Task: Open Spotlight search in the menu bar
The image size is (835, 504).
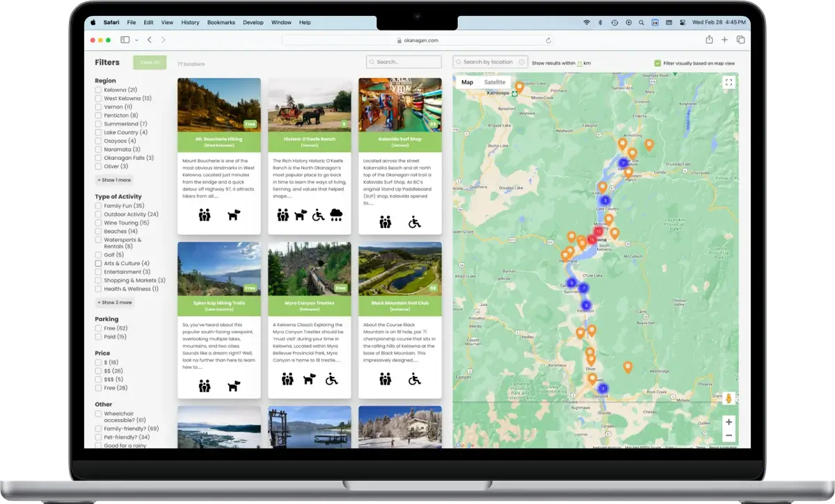Action: (x=642, y=22)
